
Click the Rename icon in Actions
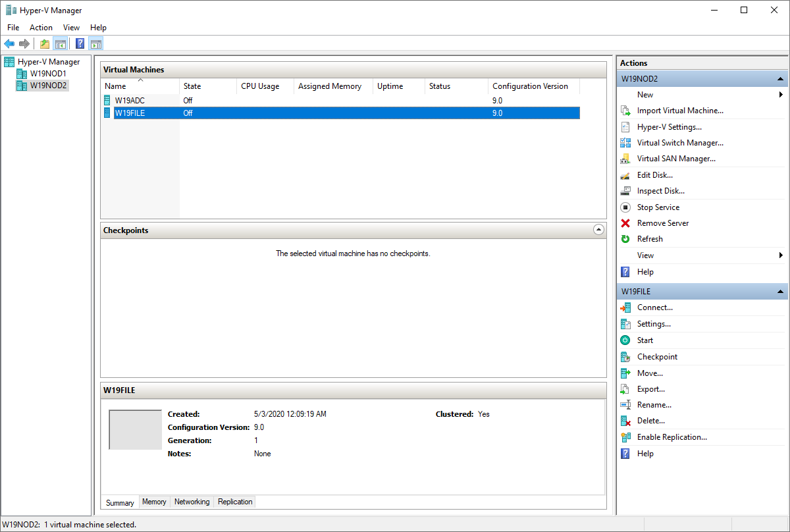click(x=625, y=405)
